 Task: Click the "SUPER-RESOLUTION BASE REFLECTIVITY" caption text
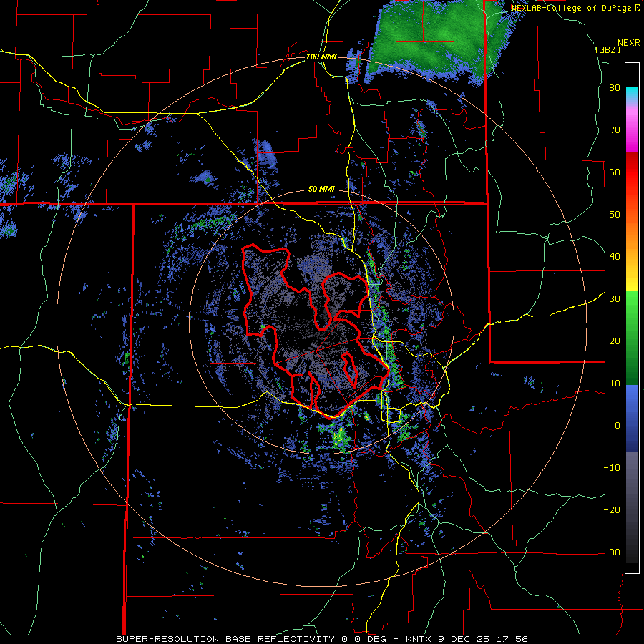click(x=225, y=639)
